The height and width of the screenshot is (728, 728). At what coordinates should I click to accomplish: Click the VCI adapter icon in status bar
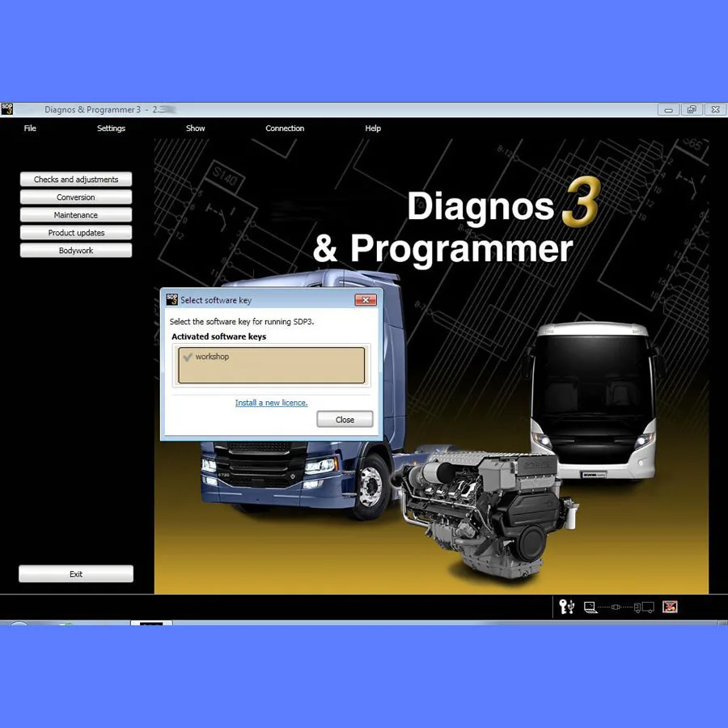tap(616, 607)
